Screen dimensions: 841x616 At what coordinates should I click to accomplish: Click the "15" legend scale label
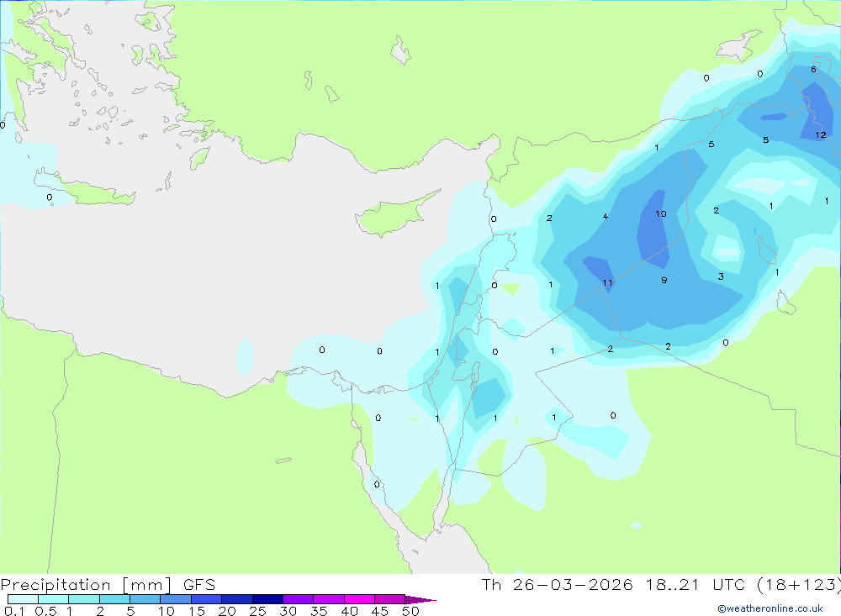[196, 611]
